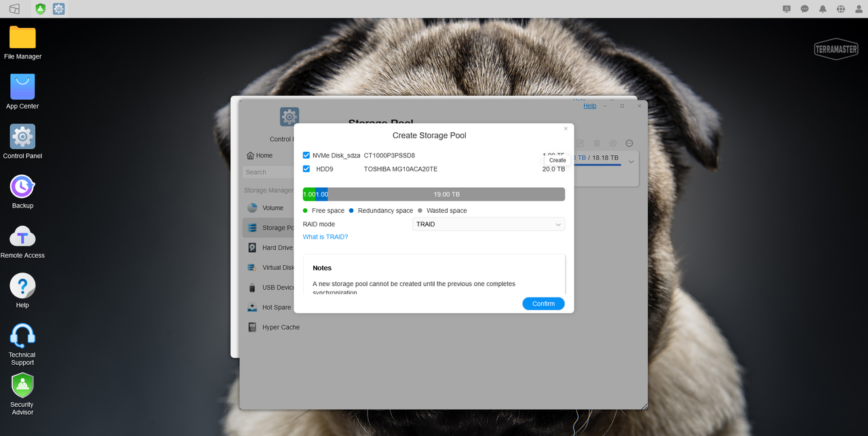The image size is (868, 436).
Task: Open resource monitor icon in top bar
Action: (x=787, y=9)
